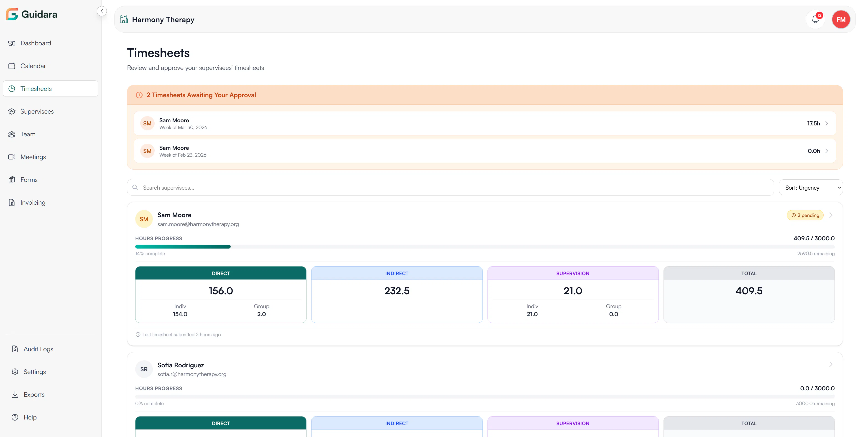868x437 pixels.
Task: Click in the Search supervisees field
Action: tap(450, 187)
